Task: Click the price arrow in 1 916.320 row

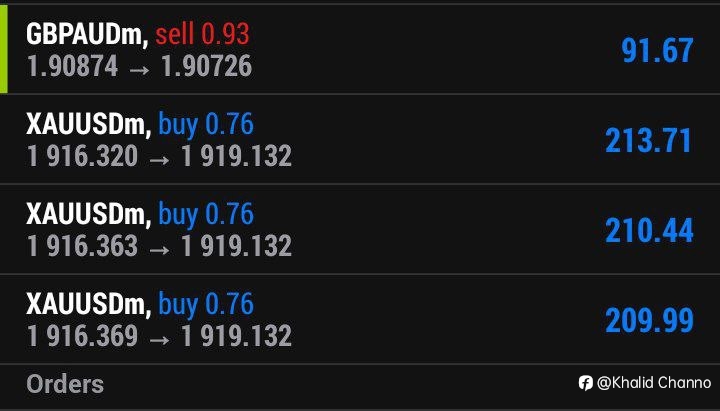Action: (159, 159)
